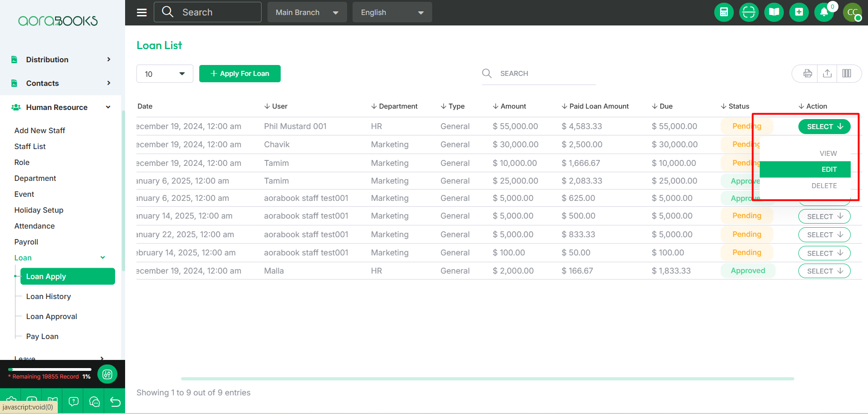This screenshot has height=414, width=868.
Task: Click the aoraBOOKS logo
Action: [58, 21]
